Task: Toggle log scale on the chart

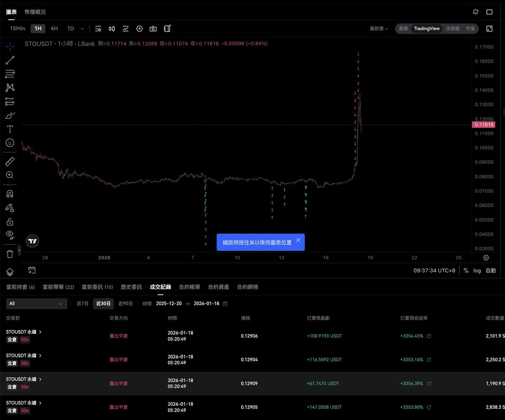Action: pos(477,271)
